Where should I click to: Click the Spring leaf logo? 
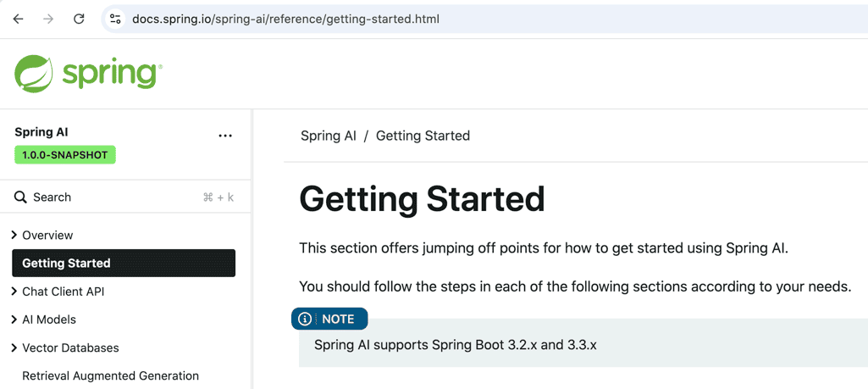pos(34,74)
